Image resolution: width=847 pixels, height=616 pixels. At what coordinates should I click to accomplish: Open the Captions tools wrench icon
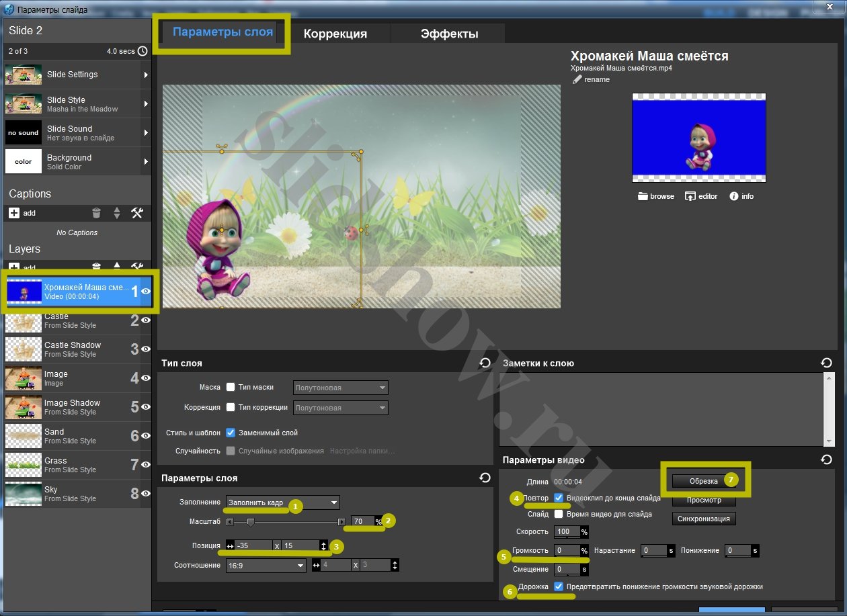(137, 213)
